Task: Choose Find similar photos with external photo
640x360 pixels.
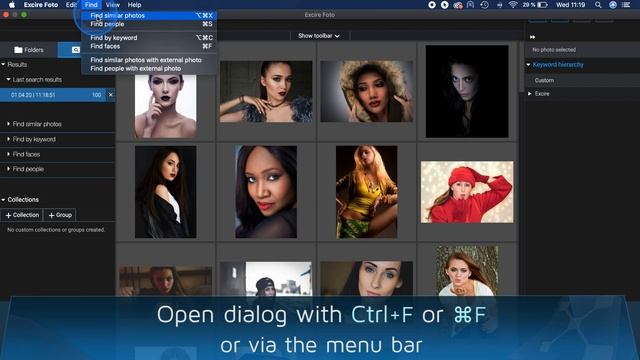Action: tap(149, 60)
